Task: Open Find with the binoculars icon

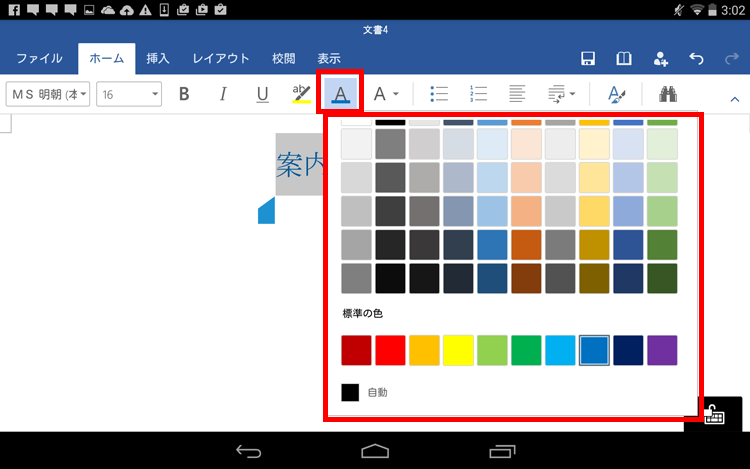Action: (x=668, y=94)
